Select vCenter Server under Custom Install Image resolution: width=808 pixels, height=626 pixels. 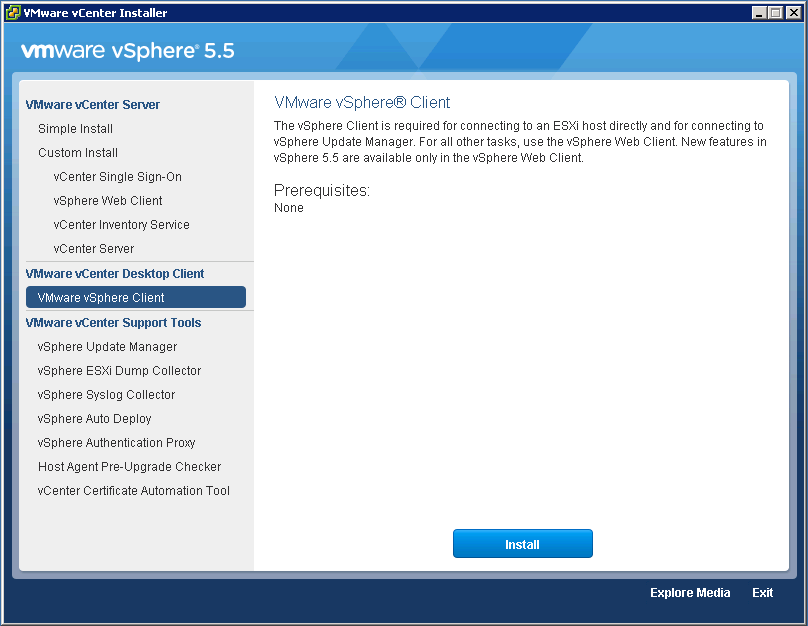[94, 248]
